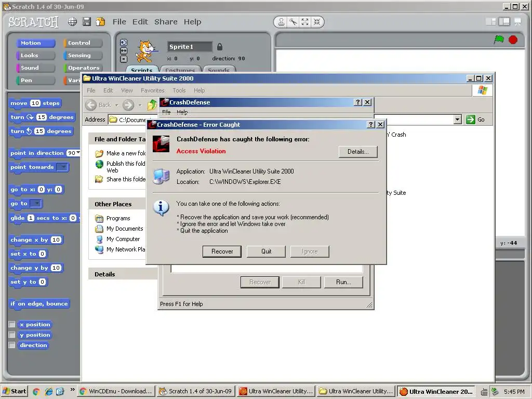Switch to Scratch 1.4 taskbar button

196,391
